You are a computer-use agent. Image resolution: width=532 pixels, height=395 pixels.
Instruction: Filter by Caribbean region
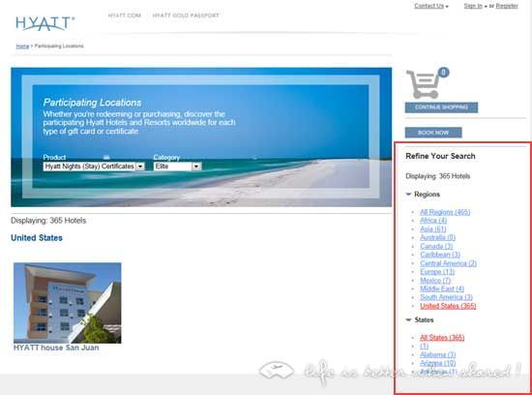click(440, 255)
